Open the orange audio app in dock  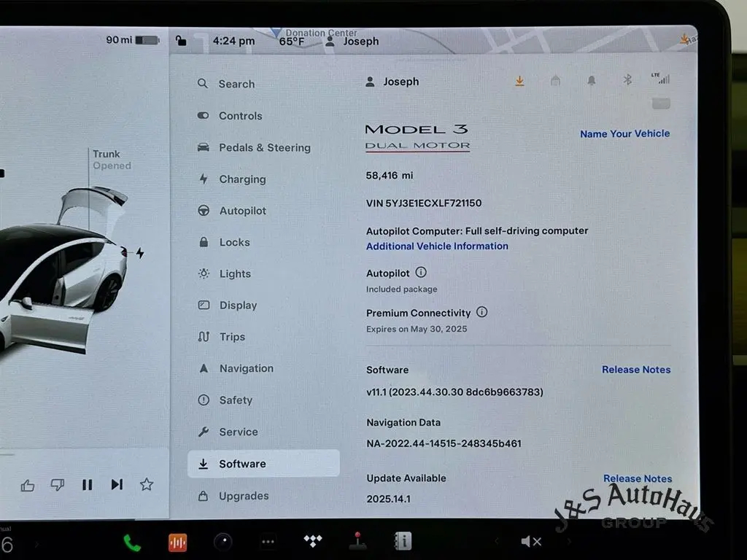[177, 542]
